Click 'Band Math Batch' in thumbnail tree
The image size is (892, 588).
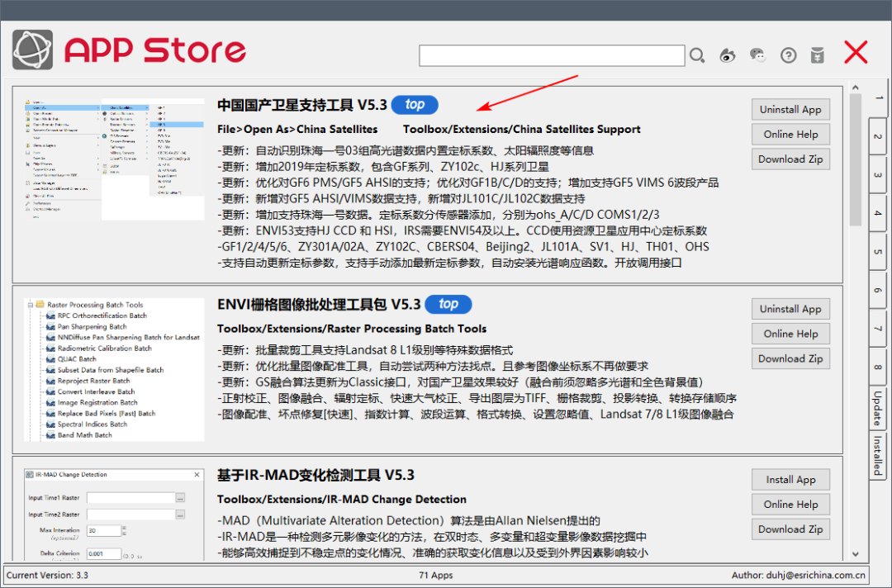[85, 435]
